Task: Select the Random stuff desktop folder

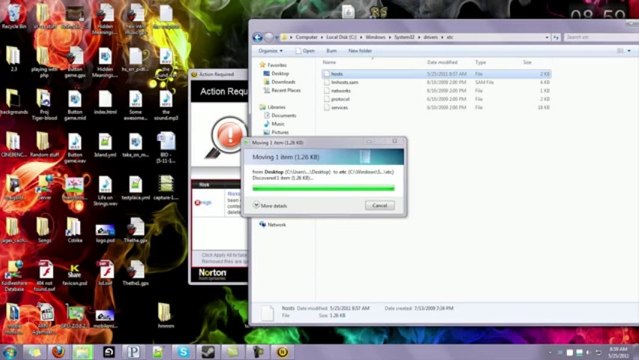Action: tap(44, 145)
